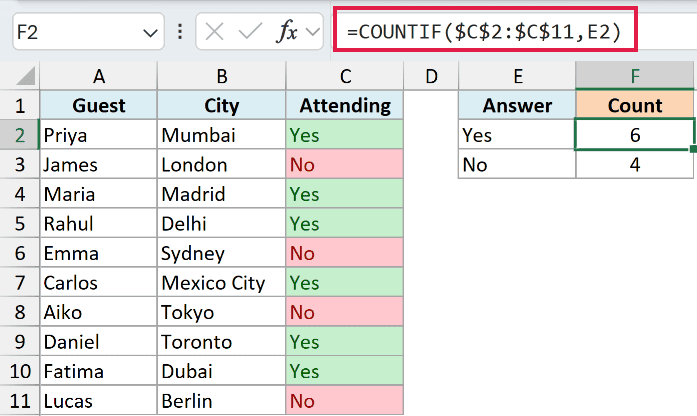This screenshot has width=697, height=416.
Task: Select the cell containing Rahul
Action: (x=99, y=224)
